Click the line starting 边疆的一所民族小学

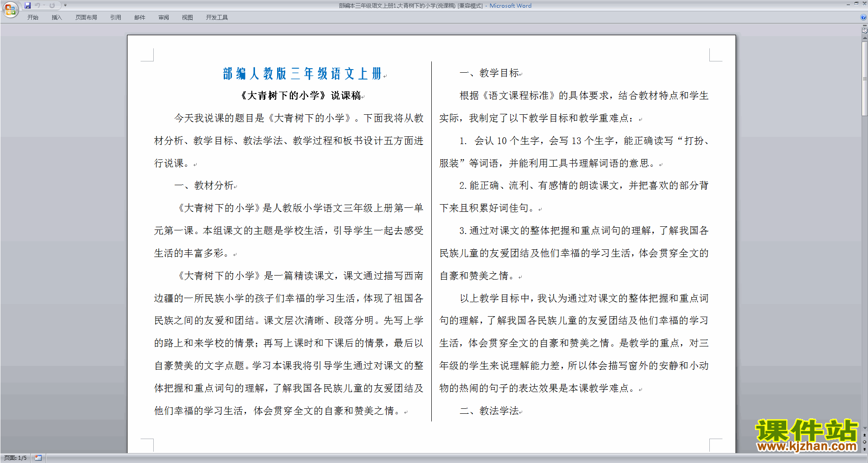(x=289, y=299)
